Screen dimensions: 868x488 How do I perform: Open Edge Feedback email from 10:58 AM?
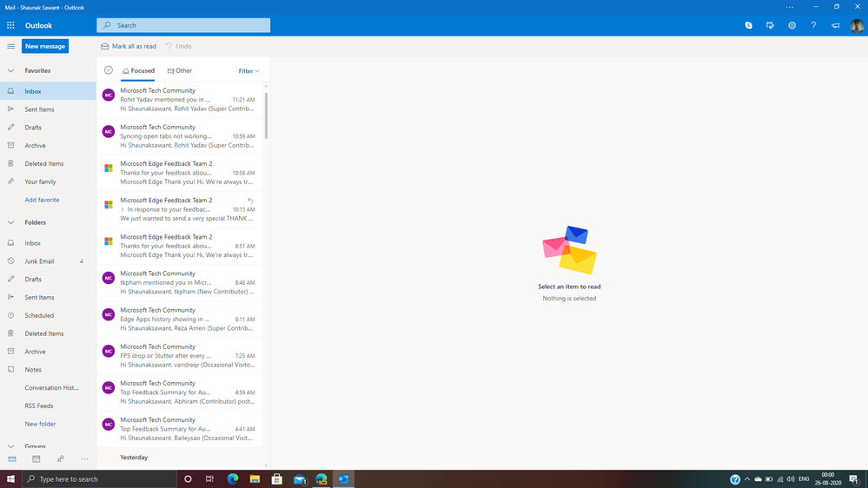coord(179,173)
